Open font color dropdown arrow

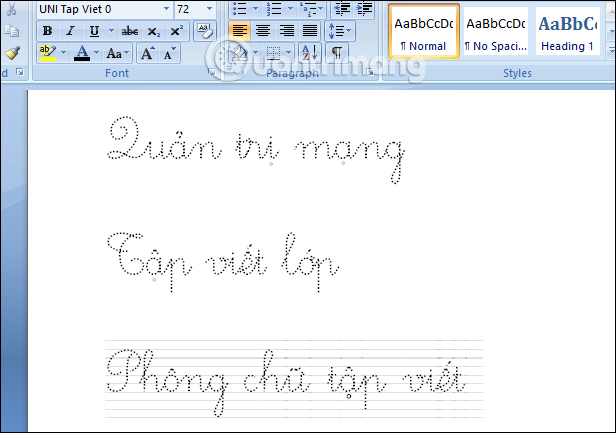point(97,53)
